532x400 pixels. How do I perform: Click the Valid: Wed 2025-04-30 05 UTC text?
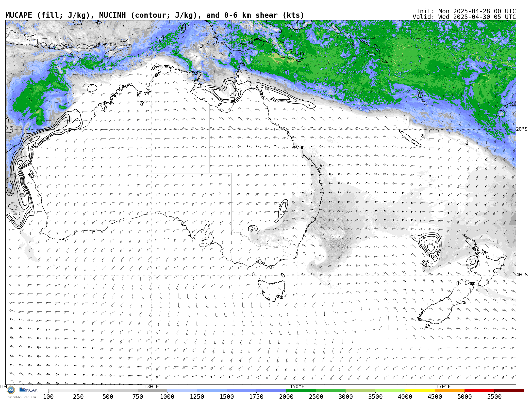pos(464,17)
